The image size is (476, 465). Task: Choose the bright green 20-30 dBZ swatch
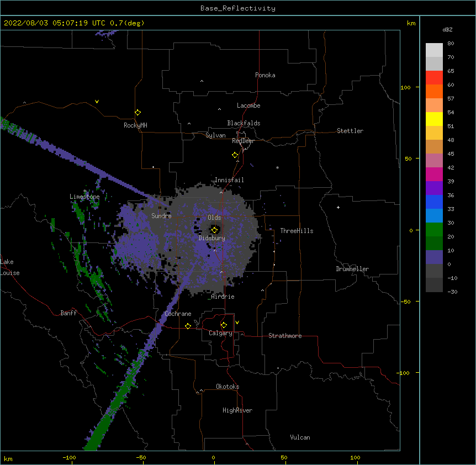tap(434, 230)
